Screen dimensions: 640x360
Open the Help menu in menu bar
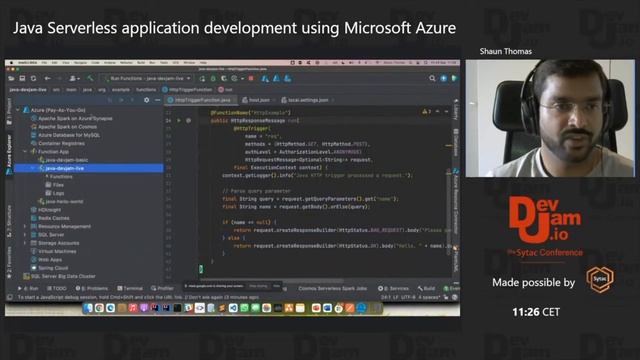203,63
